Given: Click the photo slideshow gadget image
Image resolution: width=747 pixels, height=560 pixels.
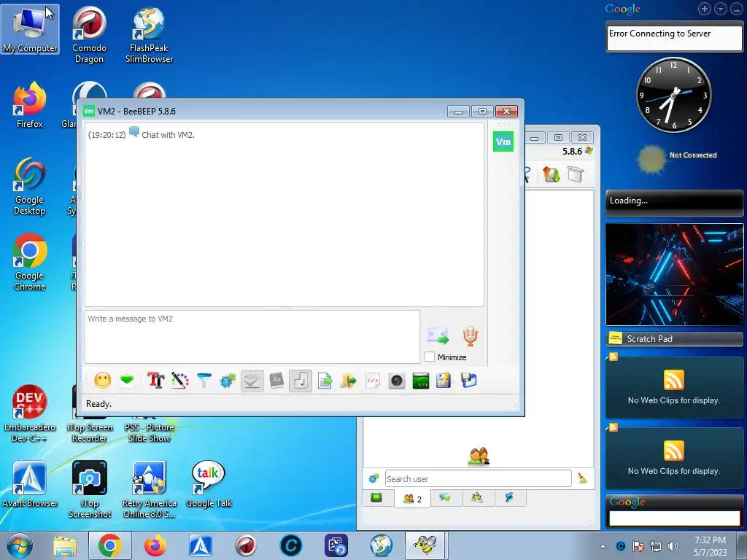Looking at the screenshot, I should (x=674, y=274).
